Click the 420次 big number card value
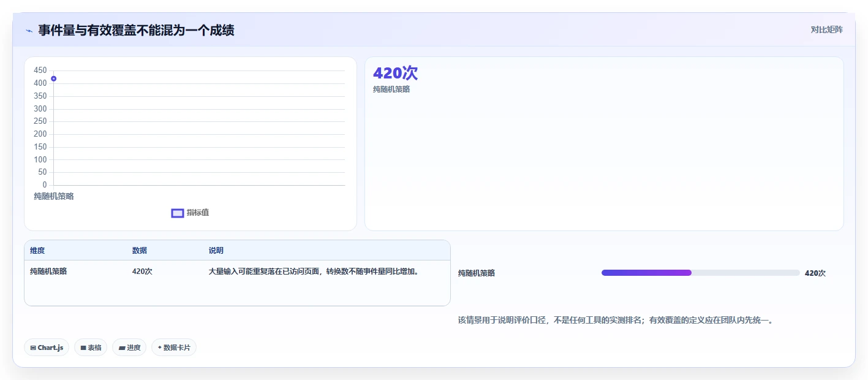The width and height of the screenshot is (868, 380). [396, 73]
